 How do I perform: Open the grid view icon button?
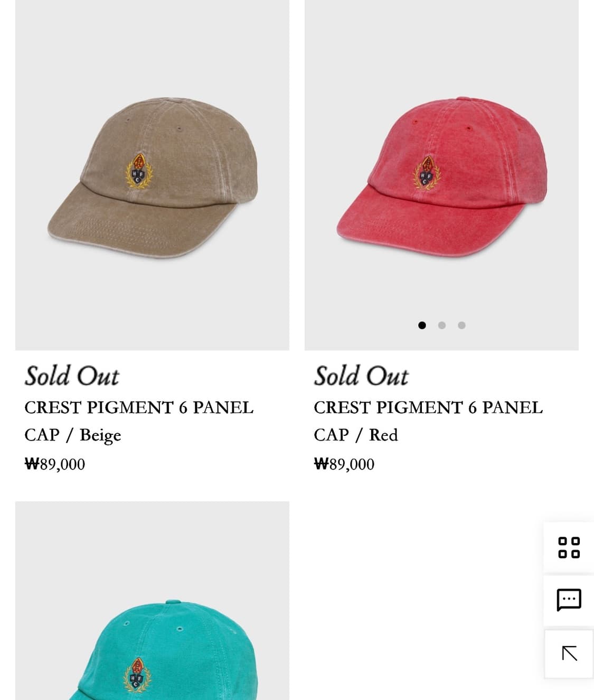(x=569, y=547)
